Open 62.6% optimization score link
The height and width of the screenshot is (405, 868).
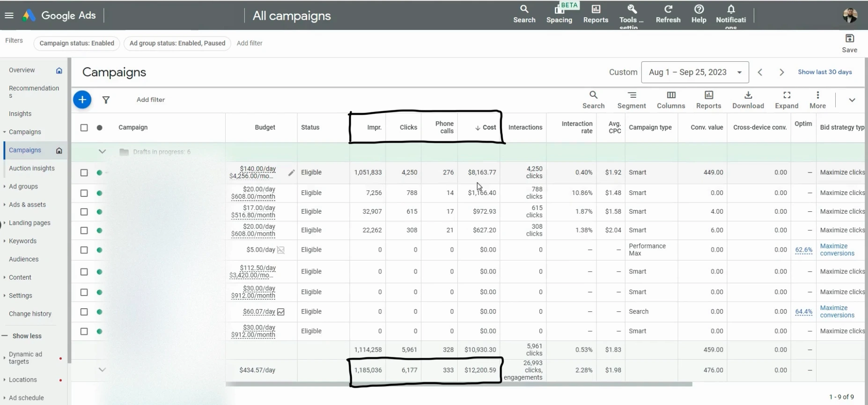[x=803, y=250]
